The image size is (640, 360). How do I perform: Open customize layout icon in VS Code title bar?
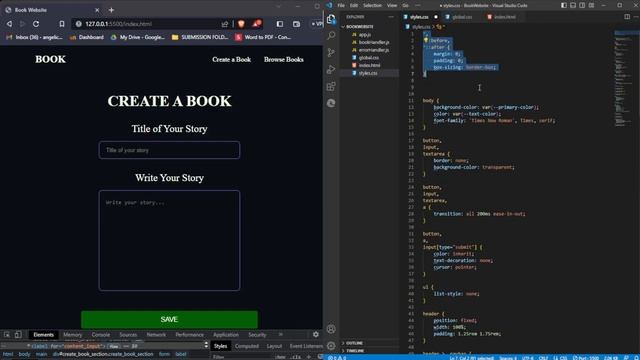(591, 5)
